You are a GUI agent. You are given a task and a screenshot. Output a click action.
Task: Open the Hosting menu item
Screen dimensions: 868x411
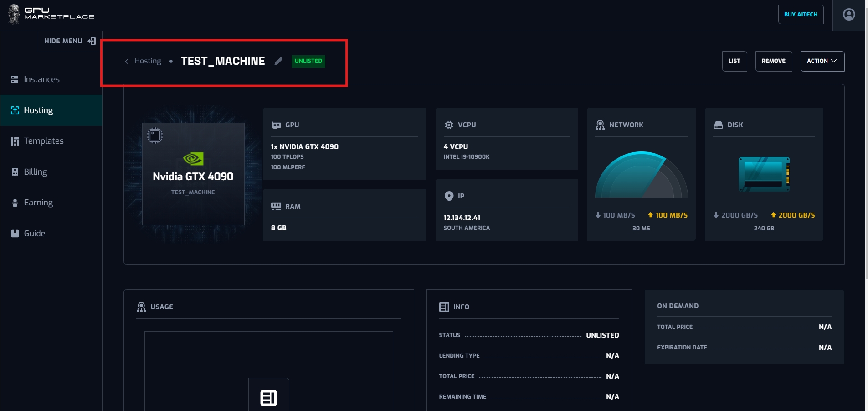point(38,110)
